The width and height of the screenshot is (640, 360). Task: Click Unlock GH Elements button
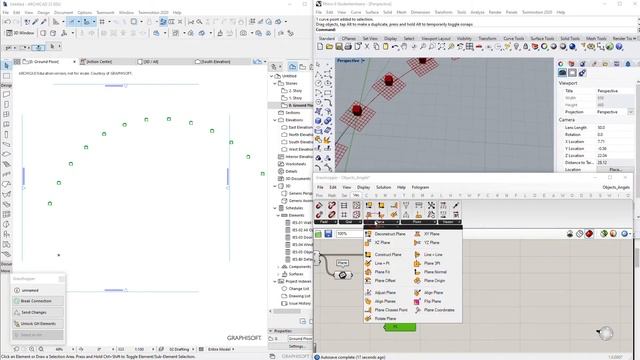click(x=38, y=324)
